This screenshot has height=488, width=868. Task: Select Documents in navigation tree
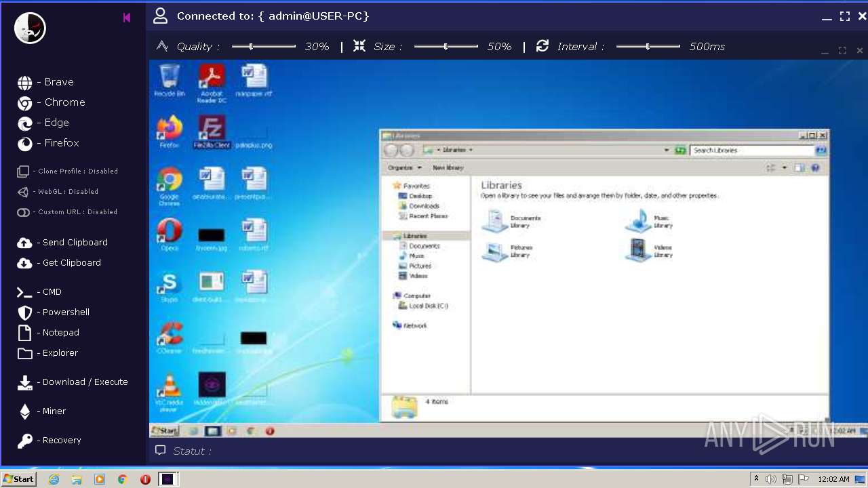[420, 246]
